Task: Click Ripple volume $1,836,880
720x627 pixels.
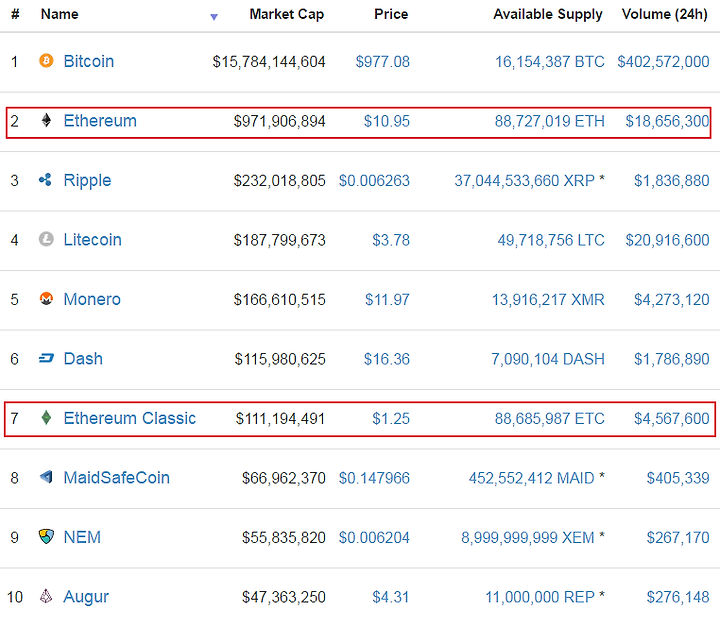Action: pos(671,181)
